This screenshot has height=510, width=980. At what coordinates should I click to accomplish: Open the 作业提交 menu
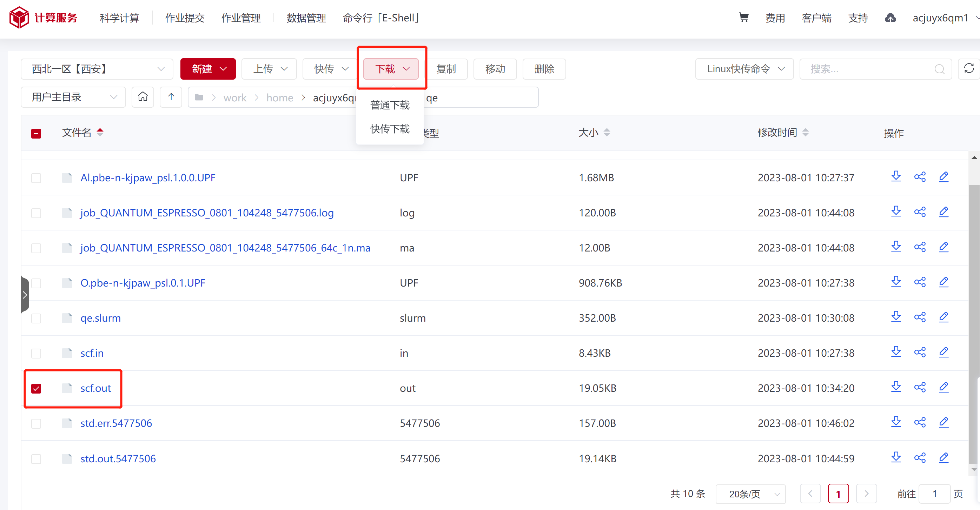point(185,18)
